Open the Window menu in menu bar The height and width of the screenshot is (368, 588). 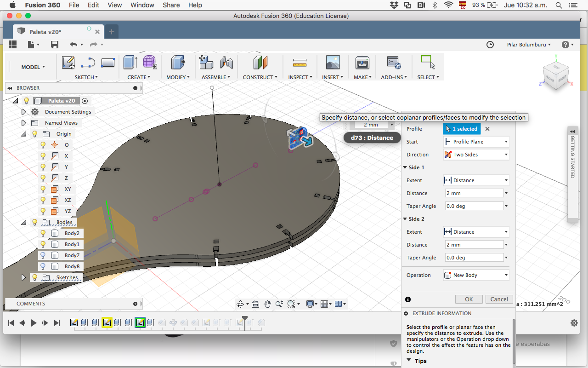[142, 5]
